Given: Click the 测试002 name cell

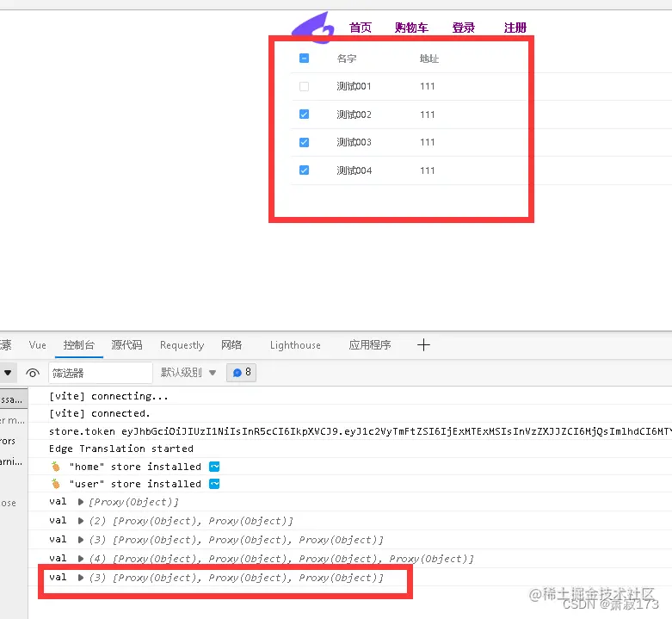Looking at the screenshot, I should point(354,115).
